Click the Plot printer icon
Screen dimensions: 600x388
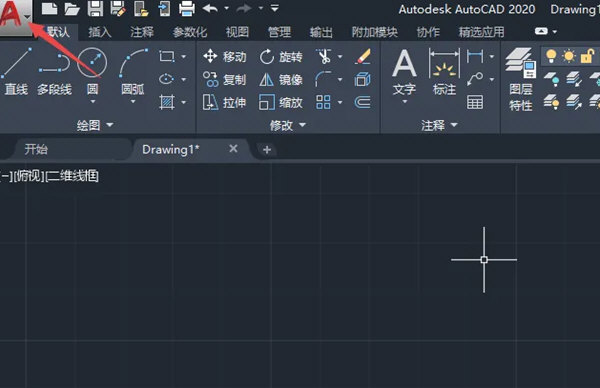point(187,9)
